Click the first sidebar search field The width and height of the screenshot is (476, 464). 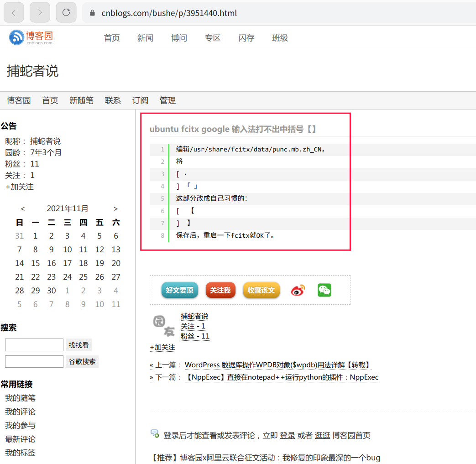pyautogui.click(x=34, y=345)
